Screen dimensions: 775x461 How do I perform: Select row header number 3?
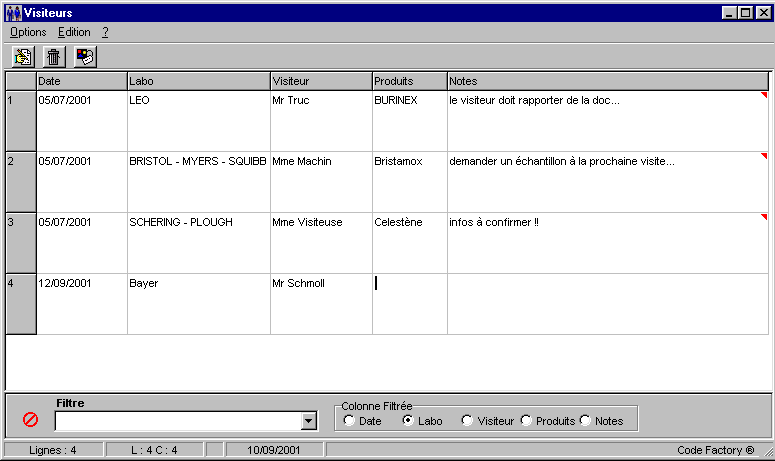[x=21, y=243]
